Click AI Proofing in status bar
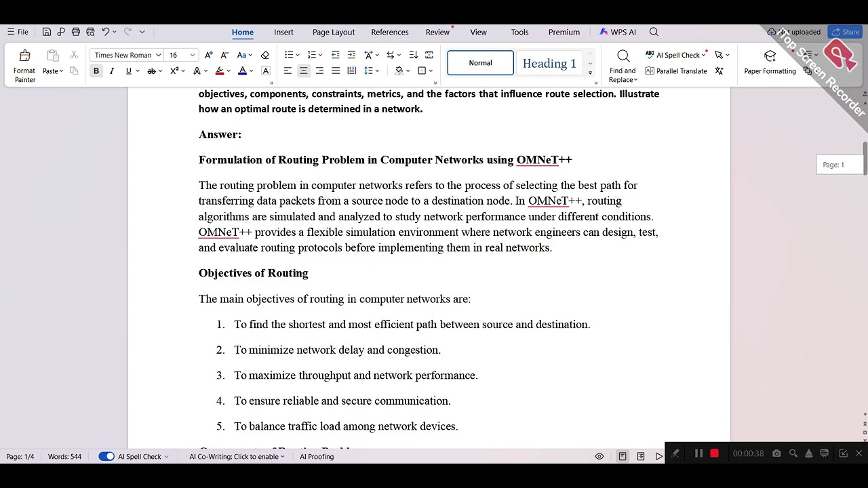The width and height of the screenshot is (868, 488). tap(317, 456)
